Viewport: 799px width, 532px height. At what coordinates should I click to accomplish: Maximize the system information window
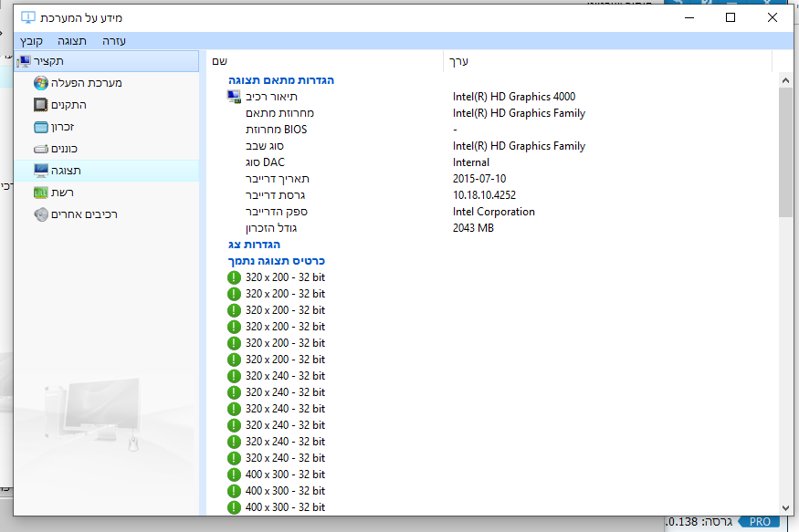point(731,18)
